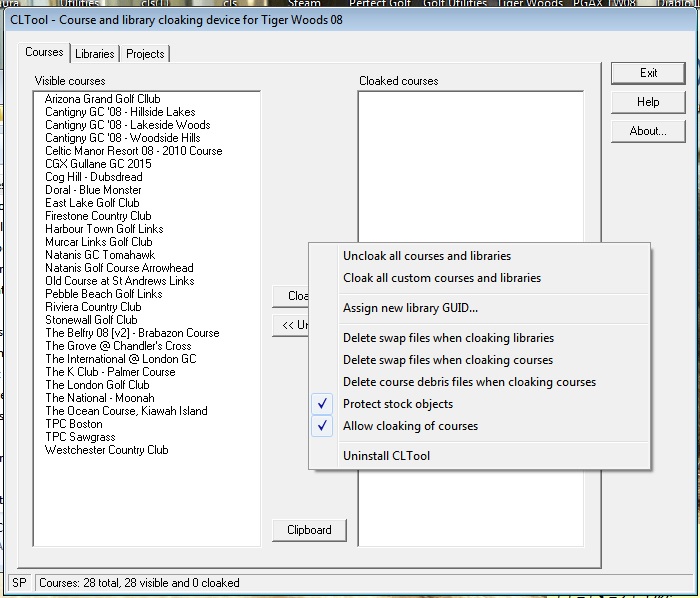Screen dimensions: 700x598
Task: Open the About dialog
Action: pyautogui.click(x=648, y=131)
